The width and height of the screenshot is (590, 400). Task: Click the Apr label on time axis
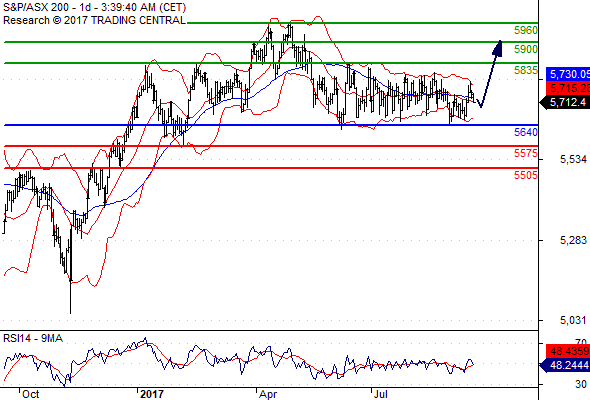(268, 394)
